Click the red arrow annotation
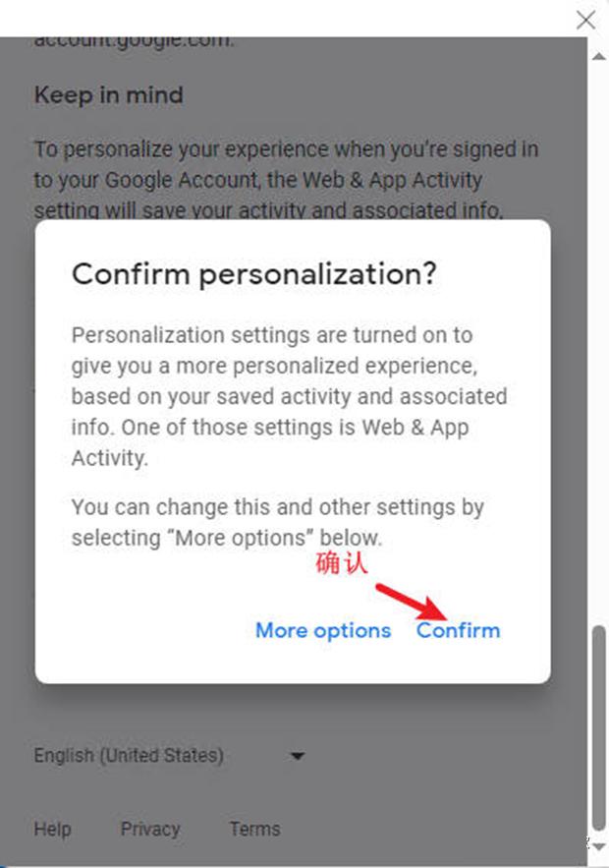 pos(412,603)
